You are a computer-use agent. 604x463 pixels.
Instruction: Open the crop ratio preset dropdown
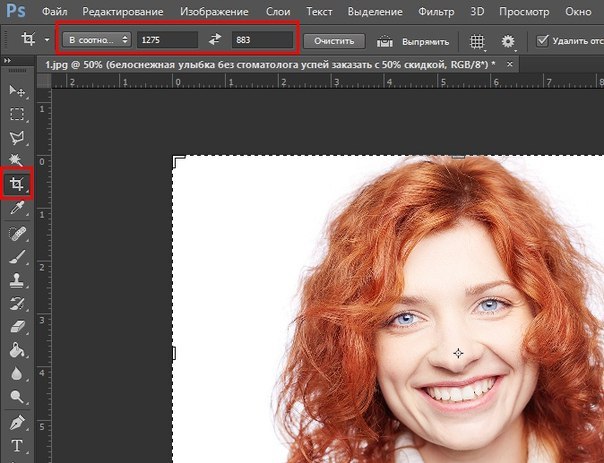96,40
